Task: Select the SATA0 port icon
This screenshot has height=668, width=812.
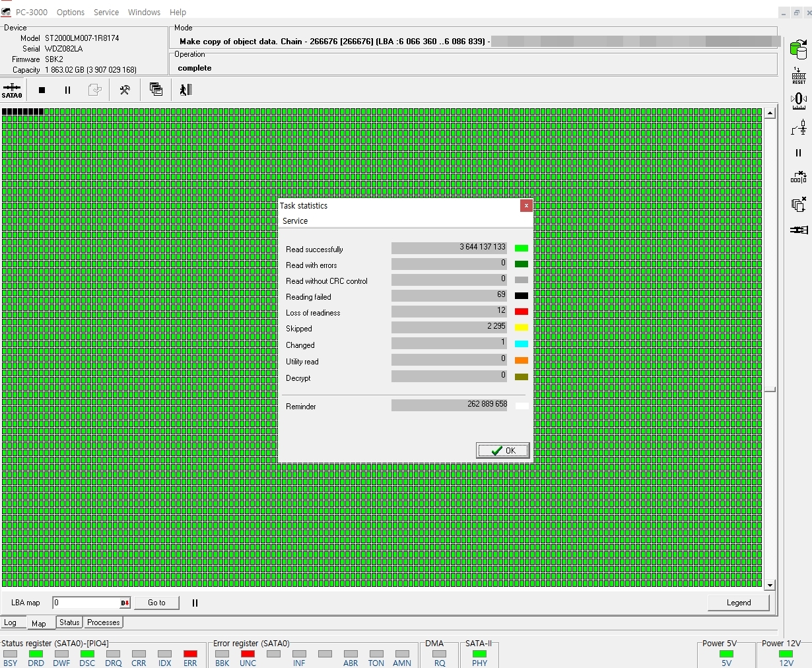Action: point(12,90)
